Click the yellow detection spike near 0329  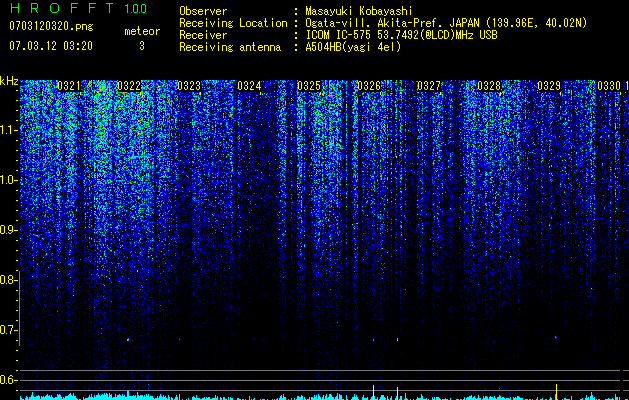tap(556, 392)
